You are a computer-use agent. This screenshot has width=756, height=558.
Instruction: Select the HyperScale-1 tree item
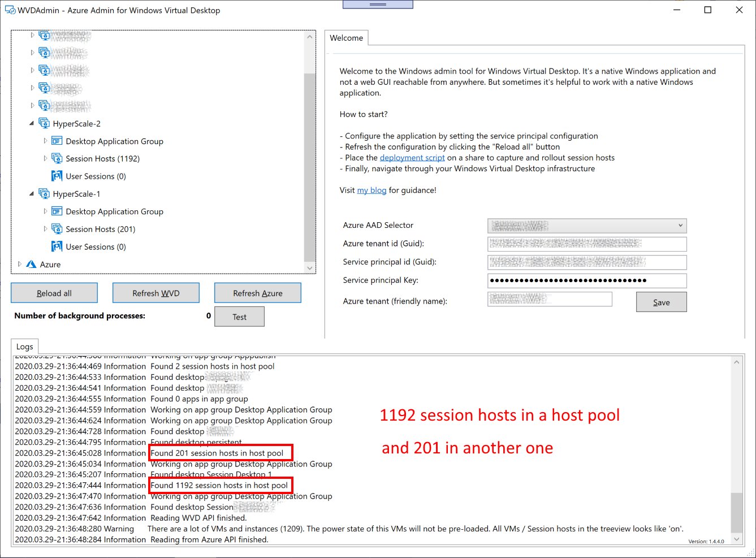pyautogui.click(x=76, y=193)
